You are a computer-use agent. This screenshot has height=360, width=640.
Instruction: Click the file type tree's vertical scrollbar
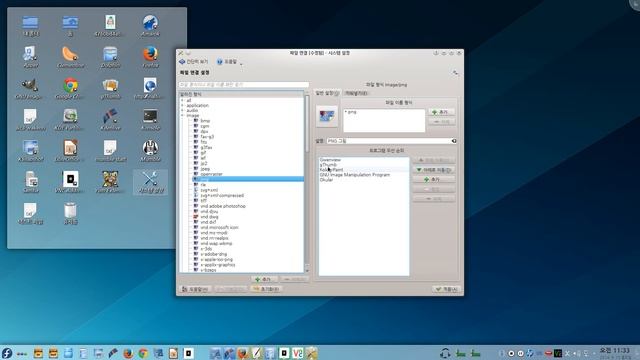point(307,123)
